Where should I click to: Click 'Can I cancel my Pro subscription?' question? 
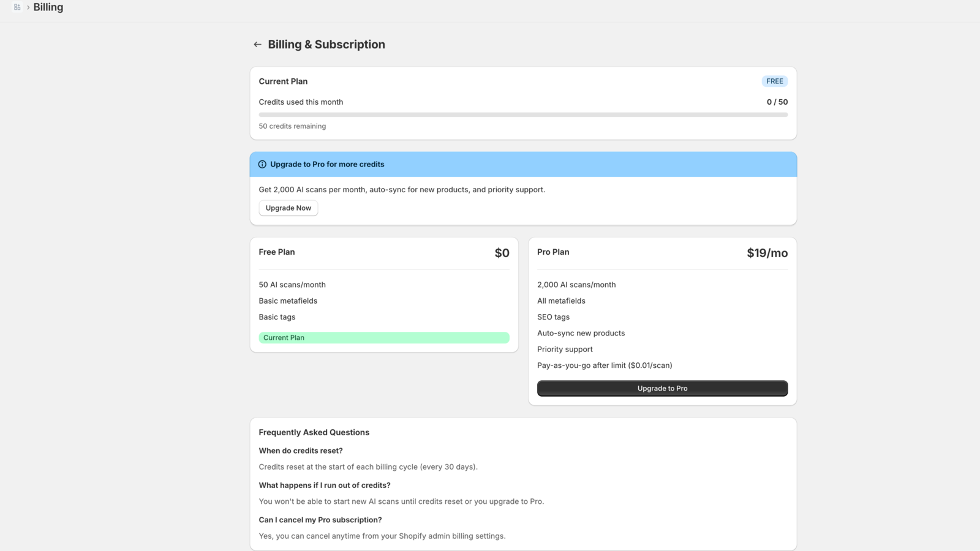320,520
